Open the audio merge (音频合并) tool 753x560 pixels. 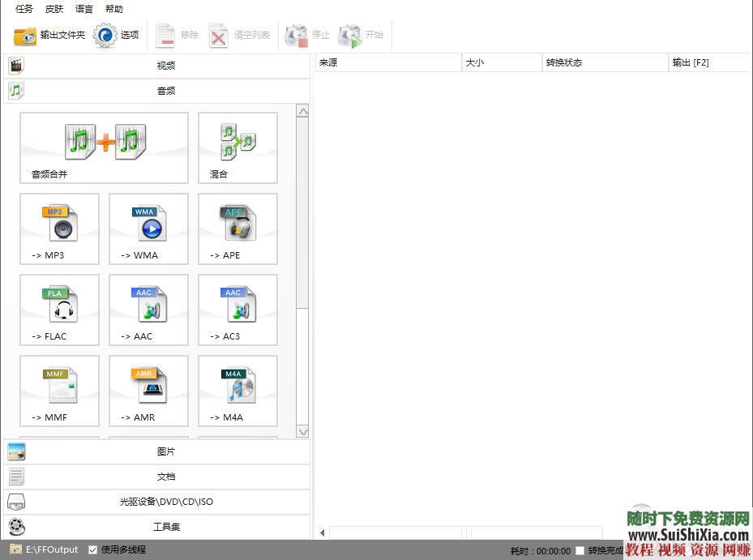pyautogui.click(x=104, y=147)
